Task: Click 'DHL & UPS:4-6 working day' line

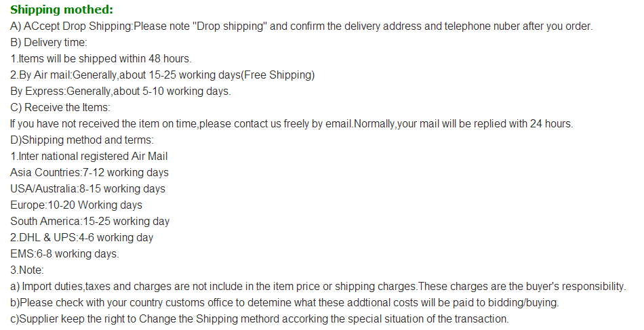Action: pos(82,238)
